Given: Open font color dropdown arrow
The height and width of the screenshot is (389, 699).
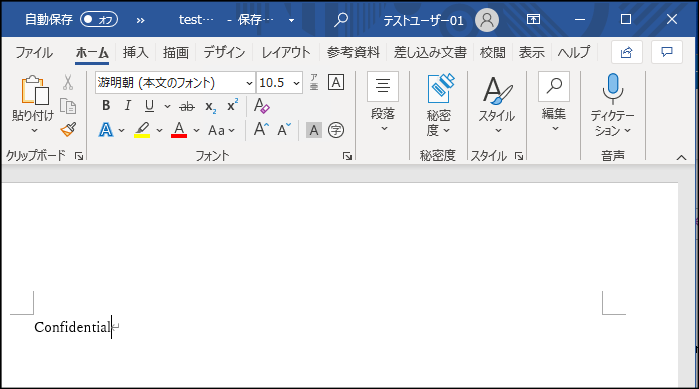Looking at the screenshot, I should (196, 131).
